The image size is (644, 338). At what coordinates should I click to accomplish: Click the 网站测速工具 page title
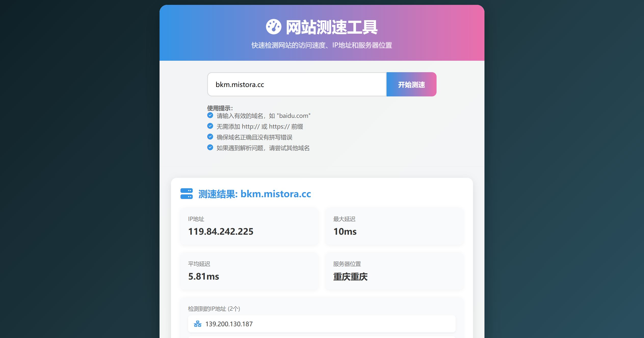331,27
